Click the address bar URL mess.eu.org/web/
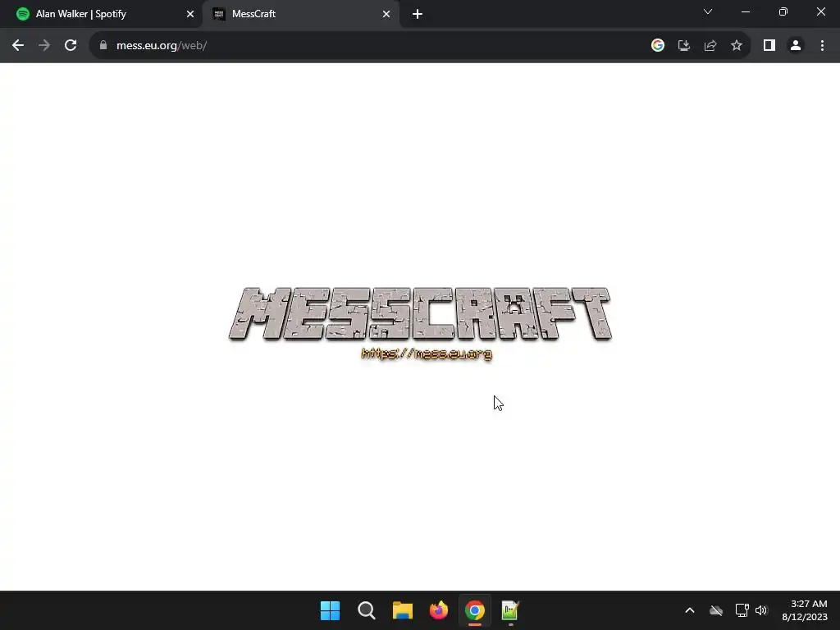Screen dimensions: 840x630 pos(162,46)
